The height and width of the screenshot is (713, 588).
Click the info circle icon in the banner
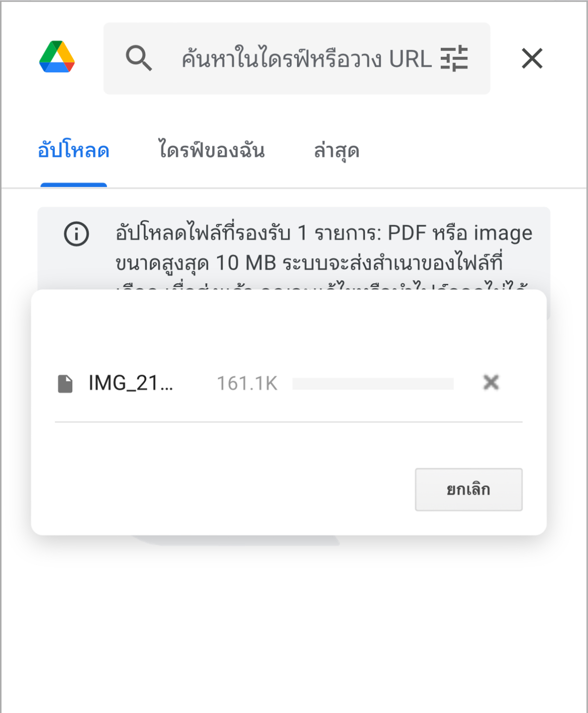click(76, 234)
